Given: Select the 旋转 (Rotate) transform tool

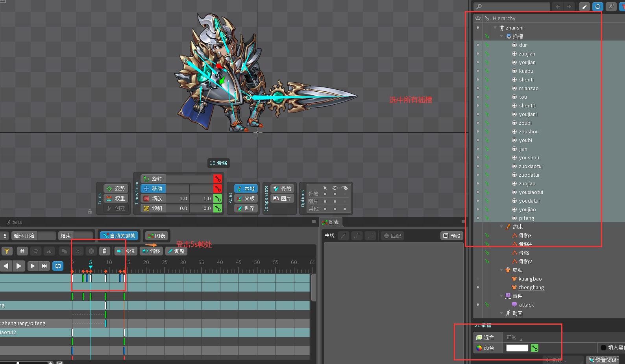Looking at the screenshot, I should point(153,179).
